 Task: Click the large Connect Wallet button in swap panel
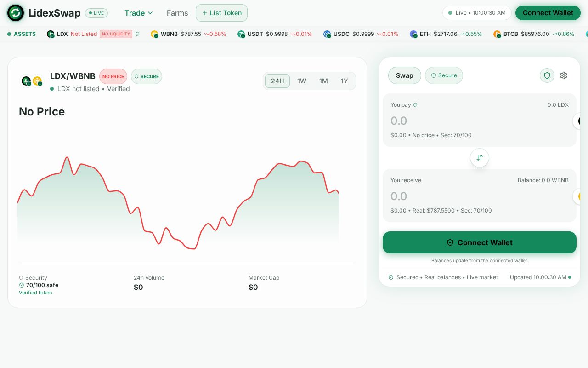480,242
